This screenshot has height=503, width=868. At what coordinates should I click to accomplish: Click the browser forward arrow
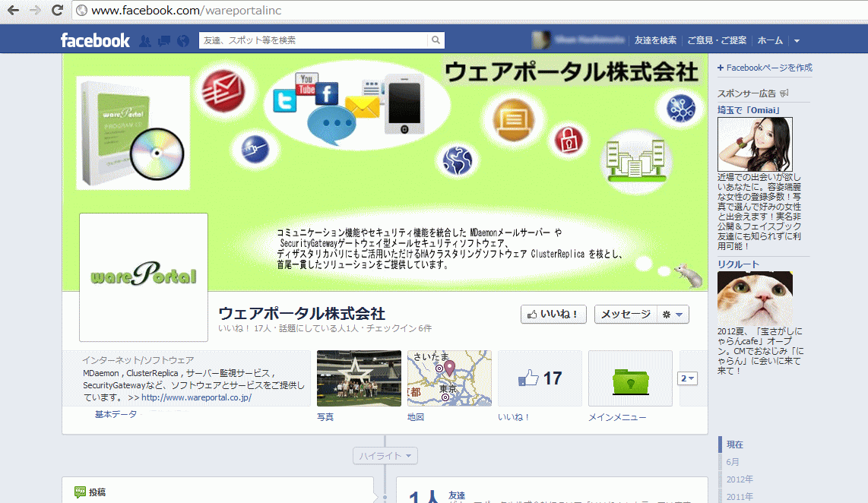(x=35, y=10)
